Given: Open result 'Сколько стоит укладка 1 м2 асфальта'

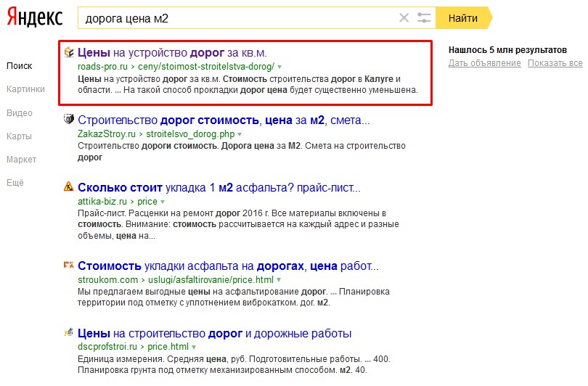Looking at the screenshot, I should click(x=219, y=187).
